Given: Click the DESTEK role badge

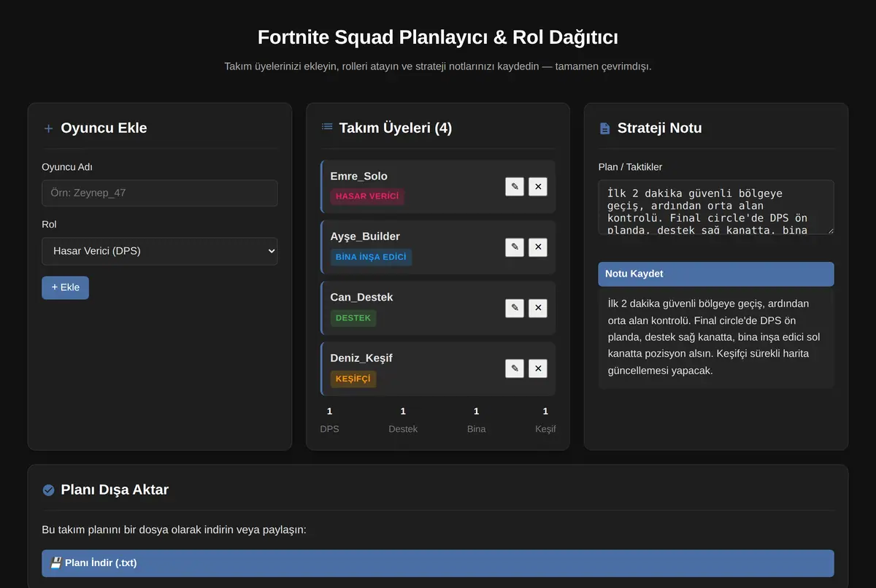Looking at the screenshot, I should [x=353, y=318].
